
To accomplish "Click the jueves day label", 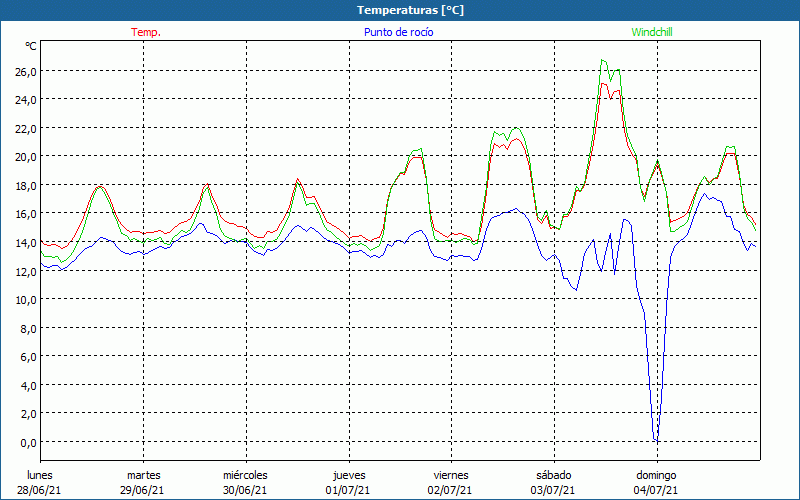I will pyautogui.click(x=349, y=475).
